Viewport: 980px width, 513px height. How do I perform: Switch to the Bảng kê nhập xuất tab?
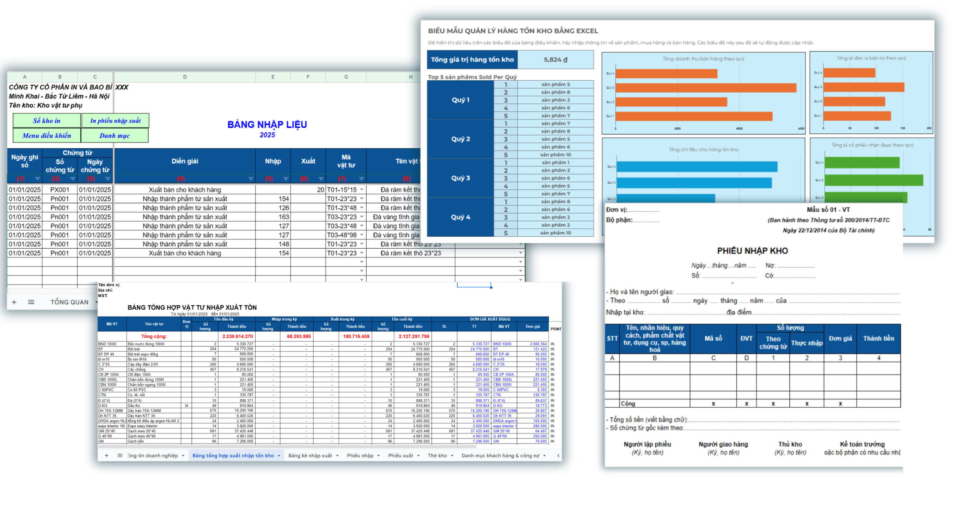[x=310, y=456]
